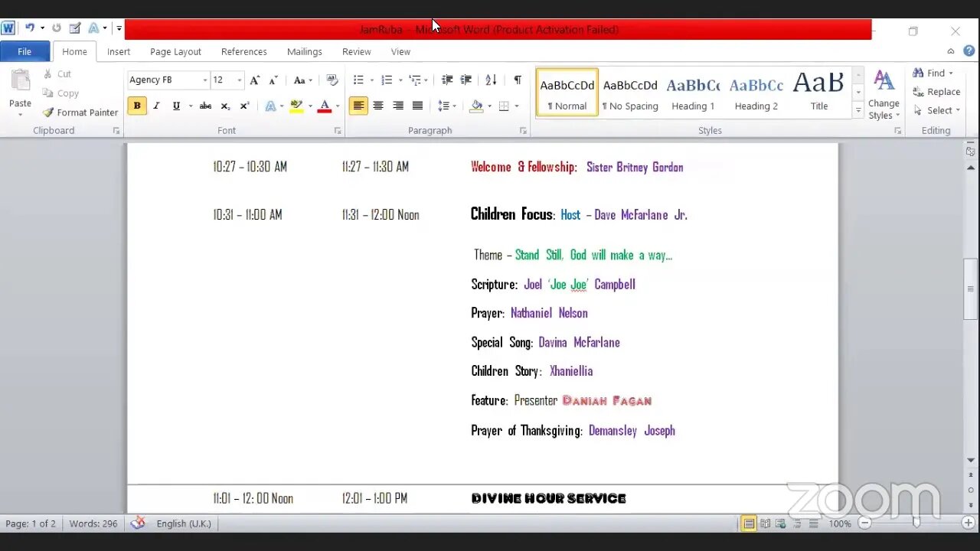Justify the paragraph text
The width and height of the screenshot is (980, 551).
pos(417,106)
